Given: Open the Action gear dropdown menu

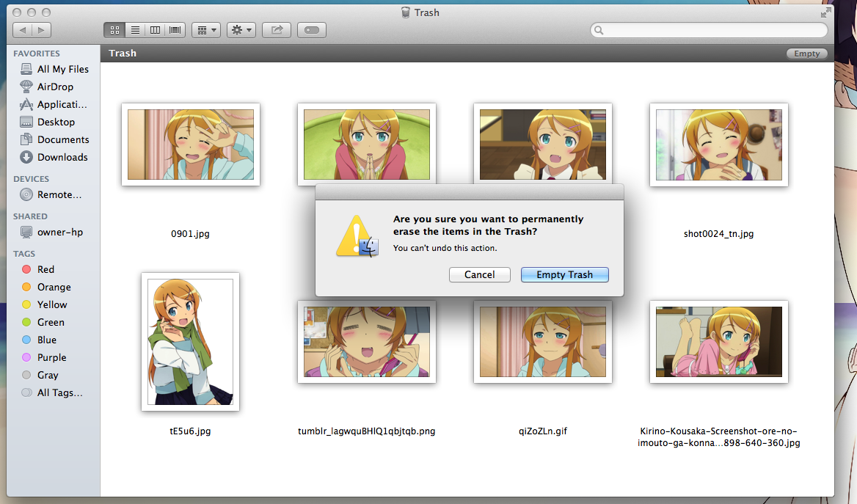Looking at the screenshot, I should pos(241,30).
